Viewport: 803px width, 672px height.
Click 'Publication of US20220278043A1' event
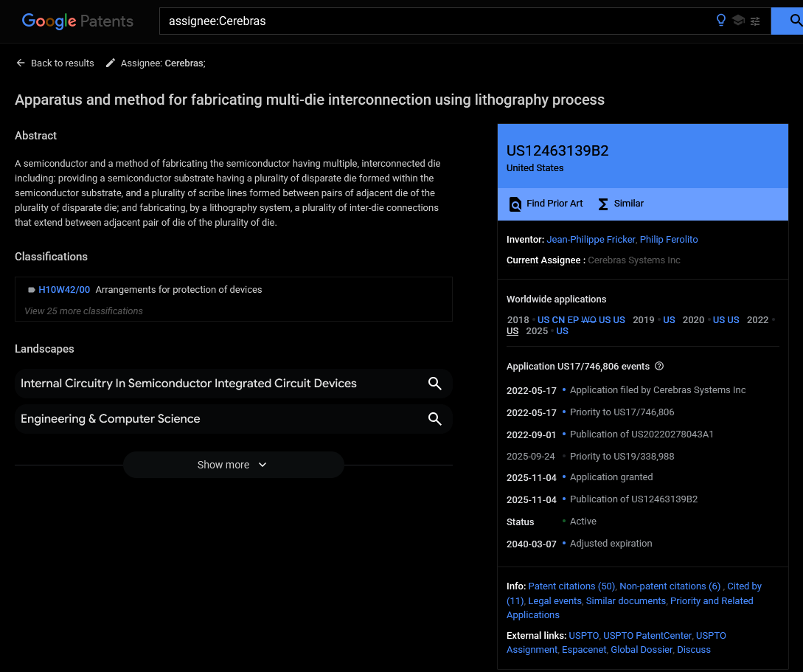(x=642, y=434)
